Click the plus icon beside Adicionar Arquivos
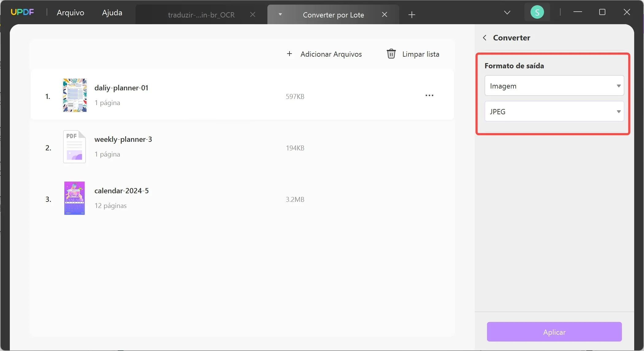Screen dimensions: 644x351 (x=289, y=54)
